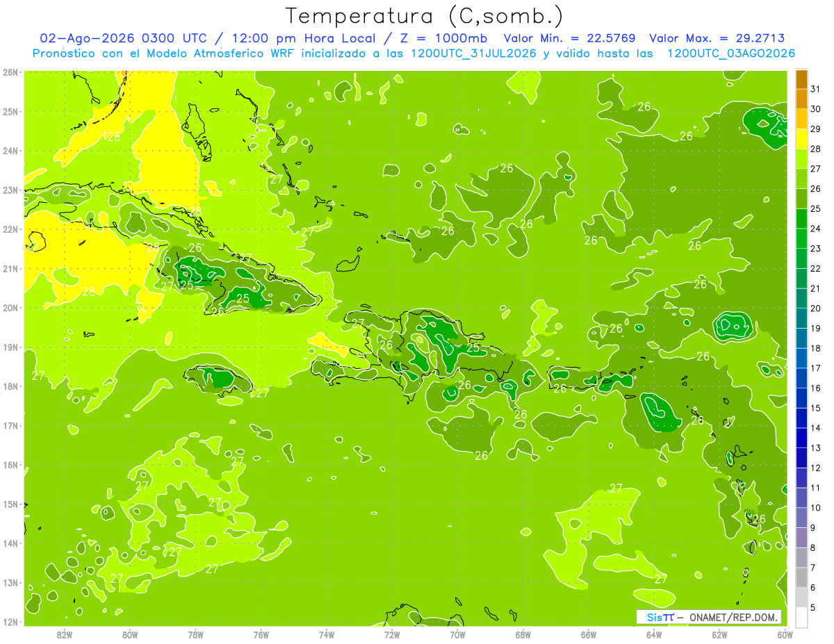Pick the topmost brown swatch of color scale
834x644 pixels.
click(x=801, y=79)
